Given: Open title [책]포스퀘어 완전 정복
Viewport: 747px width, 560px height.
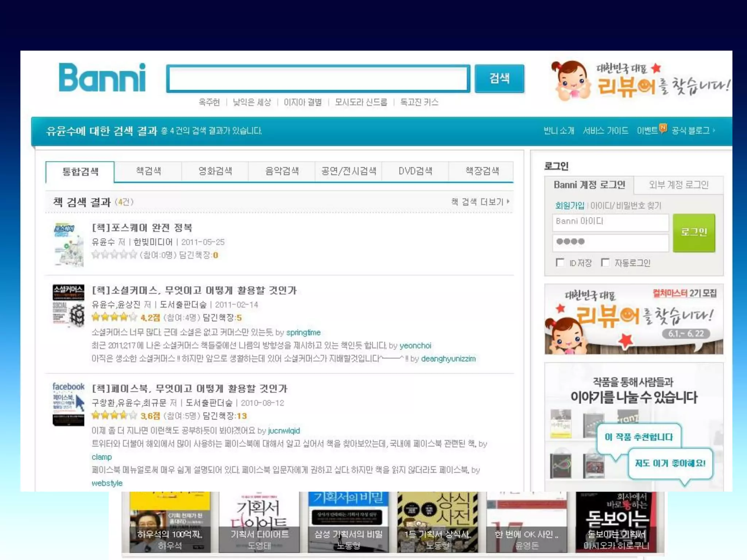Looking at the screenshot, I should 142,228.
